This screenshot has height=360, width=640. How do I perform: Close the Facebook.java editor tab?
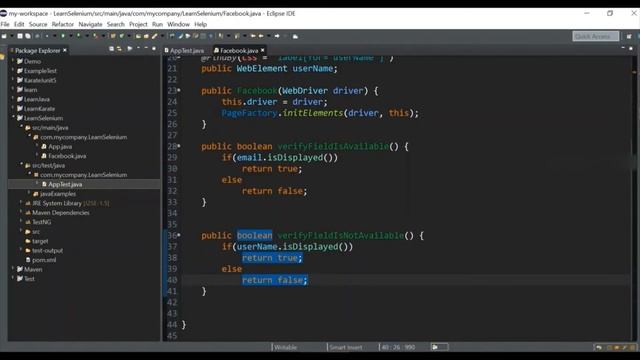click(262, 50)
